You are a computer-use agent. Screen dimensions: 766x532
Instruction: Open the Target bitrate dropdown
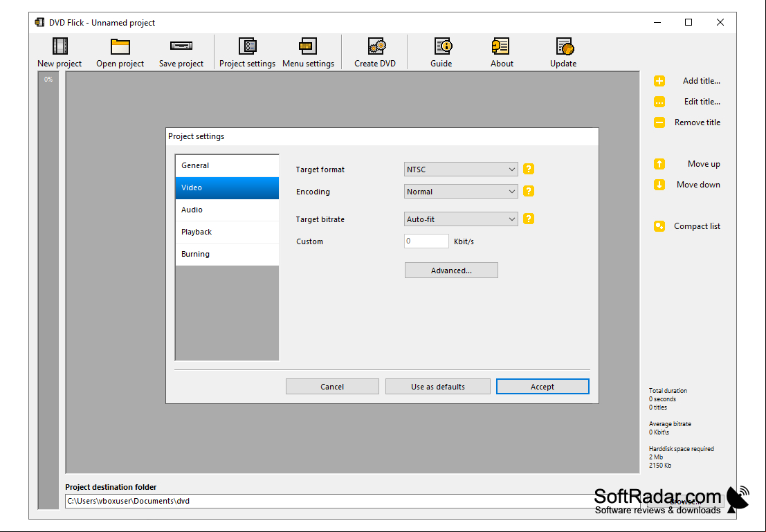[461, 219]
